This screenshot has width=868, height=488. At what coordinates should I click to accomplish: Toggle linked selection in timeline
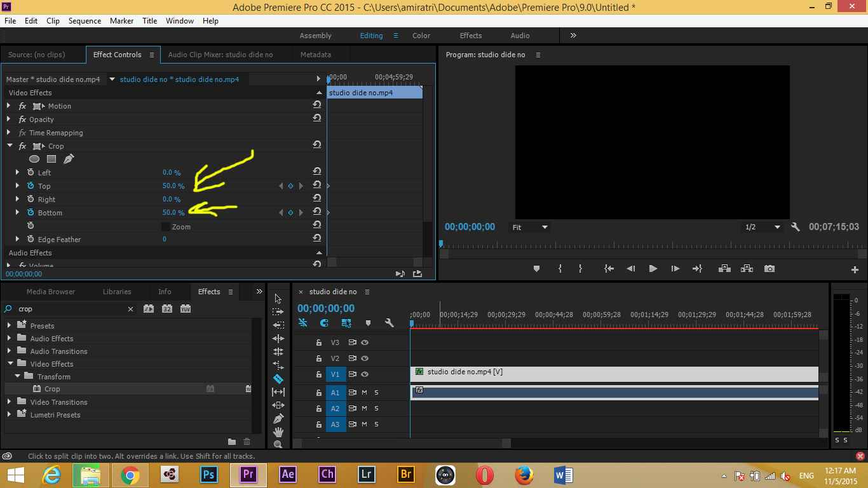coord(346,323)
